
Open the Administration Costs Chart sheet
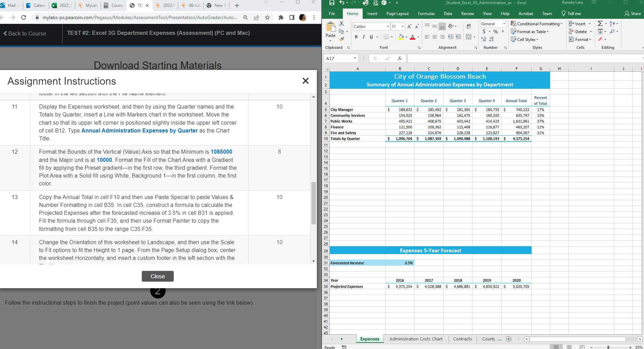[x=416, y=339]
